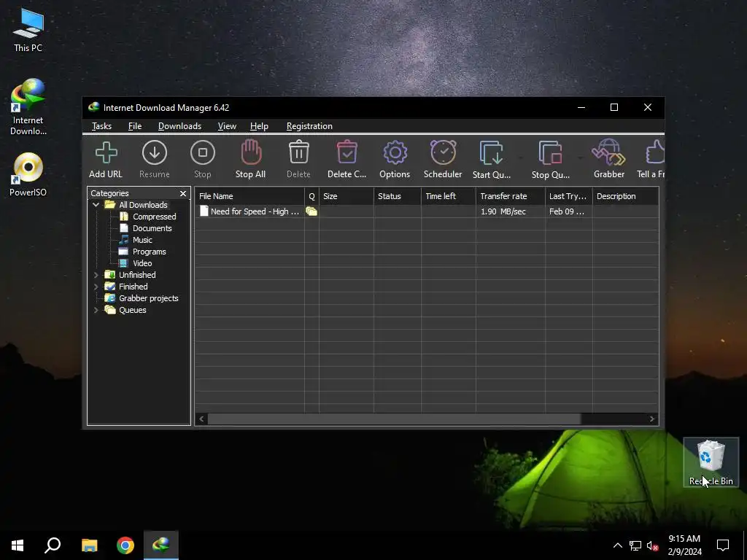Collapse the All Downloads tree node
Viewport: 747px width, 560px height.
96,205
